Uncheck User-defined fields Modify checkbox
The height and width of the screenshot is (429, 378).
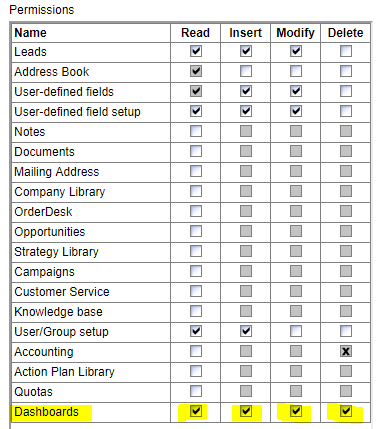point(296,91)
